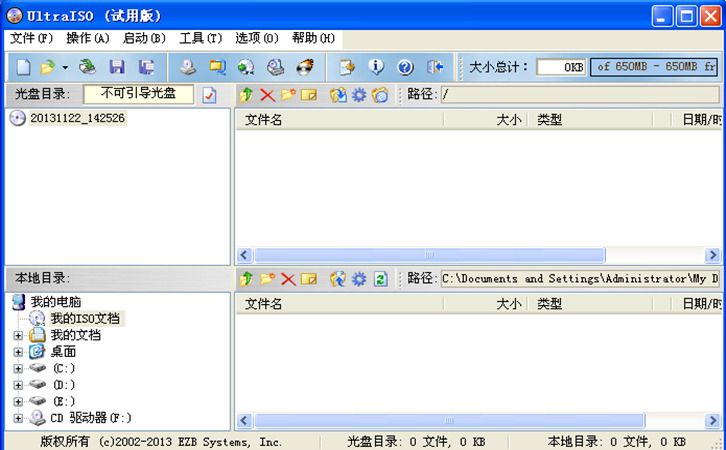
Task: Click the 650MB capacity bar
Action: coord(654,67)
